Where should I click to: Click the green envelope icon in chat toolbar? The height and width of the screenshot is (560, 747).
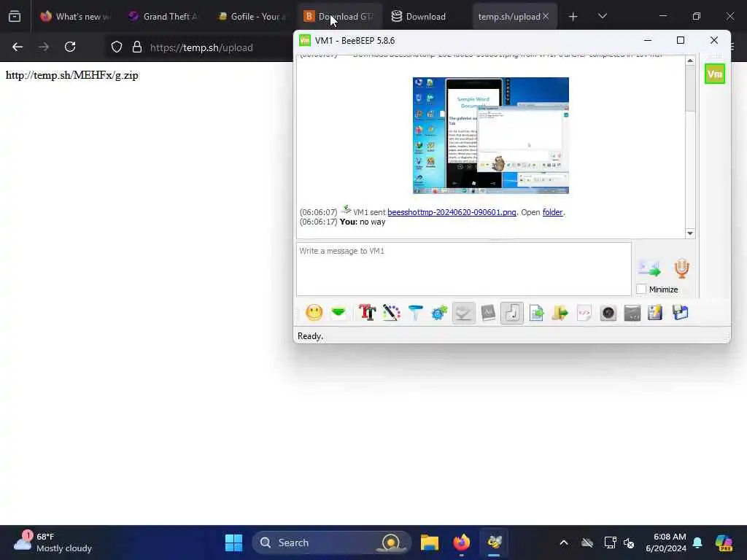point(338,313)
